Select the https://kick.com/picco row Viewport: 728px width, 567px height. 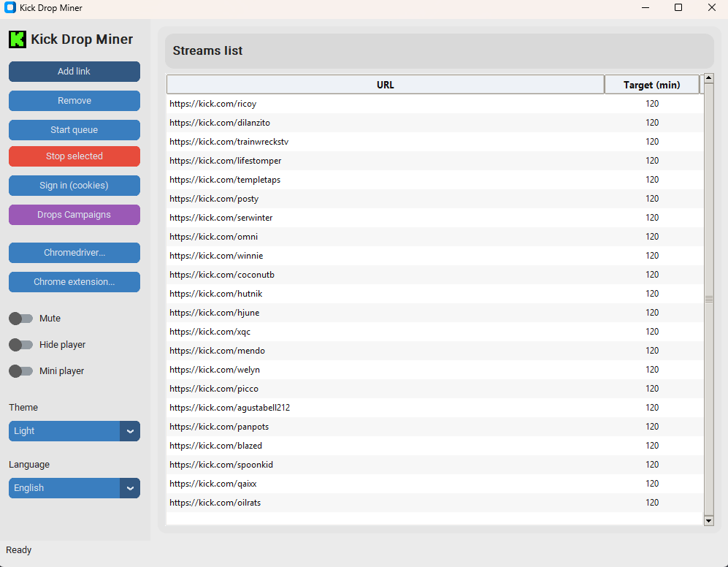pos(435,389)
